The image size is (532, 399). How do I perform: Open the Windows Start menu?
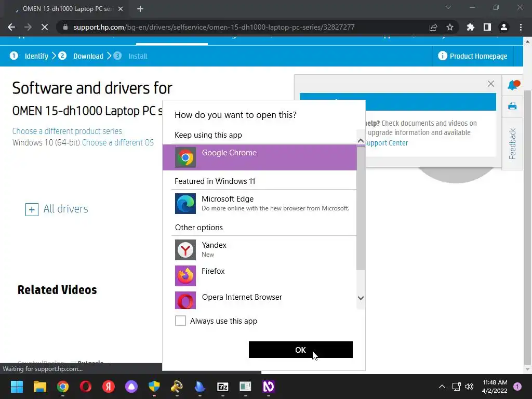pyautogui.click(x=17, y=387)
